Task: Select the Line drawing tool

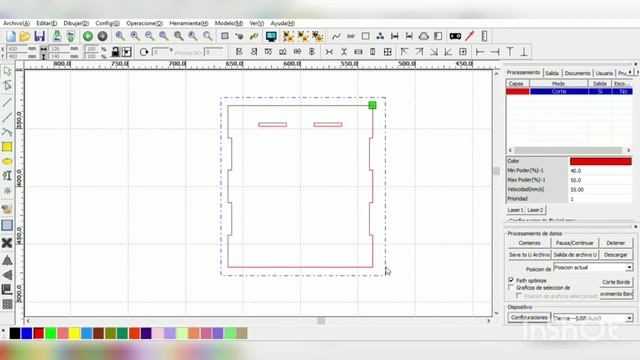Action: point(7,102)
